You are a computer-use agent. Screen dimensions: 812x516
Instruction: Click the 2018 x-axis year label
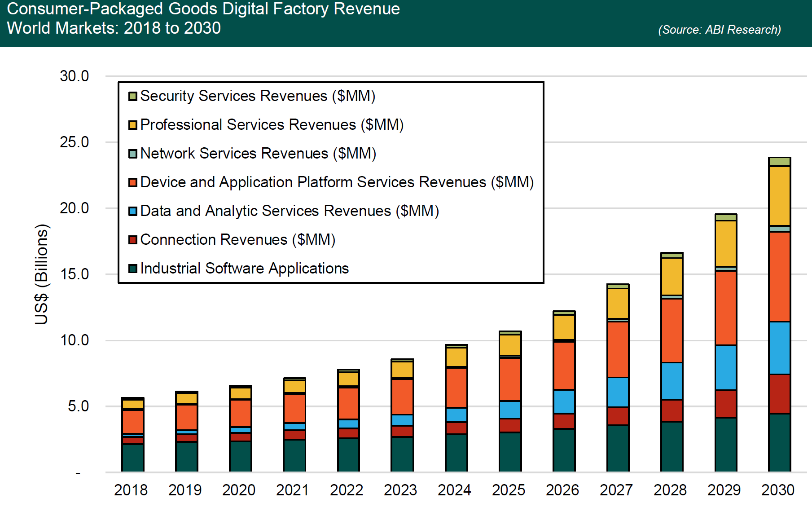coord(131,490)
